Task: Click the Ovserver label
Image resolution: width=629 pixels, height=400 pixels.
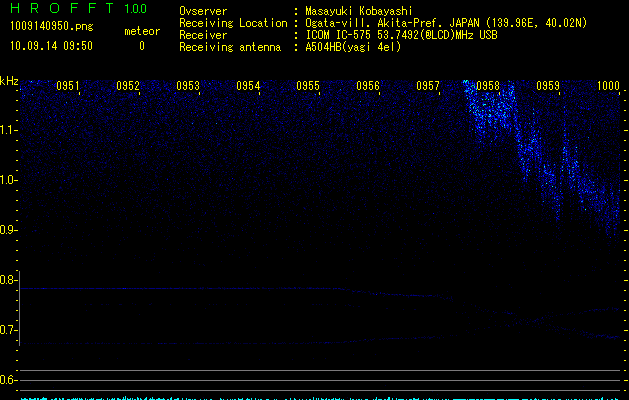Action: [x=203, y=11]
